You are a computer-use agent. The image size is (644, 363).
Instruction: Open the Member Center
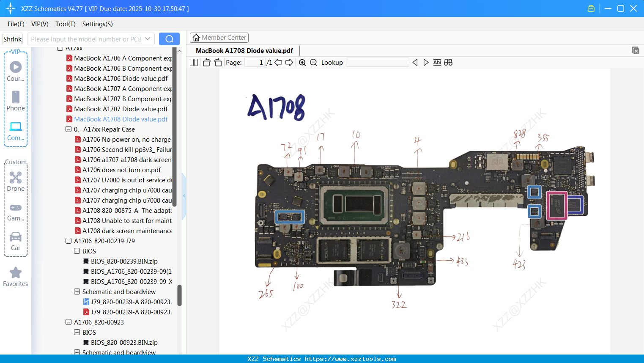(x=219, y=38)
